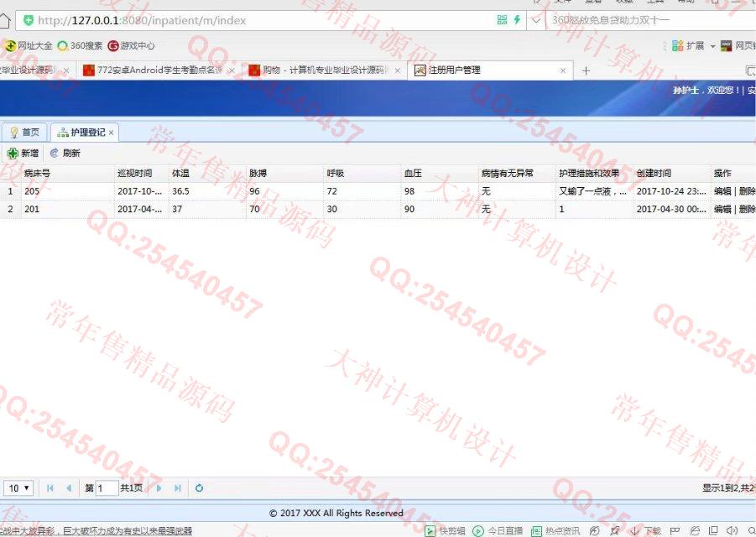Close the 护理登记 panel tab
756x537 pixels.
(111, 133)
